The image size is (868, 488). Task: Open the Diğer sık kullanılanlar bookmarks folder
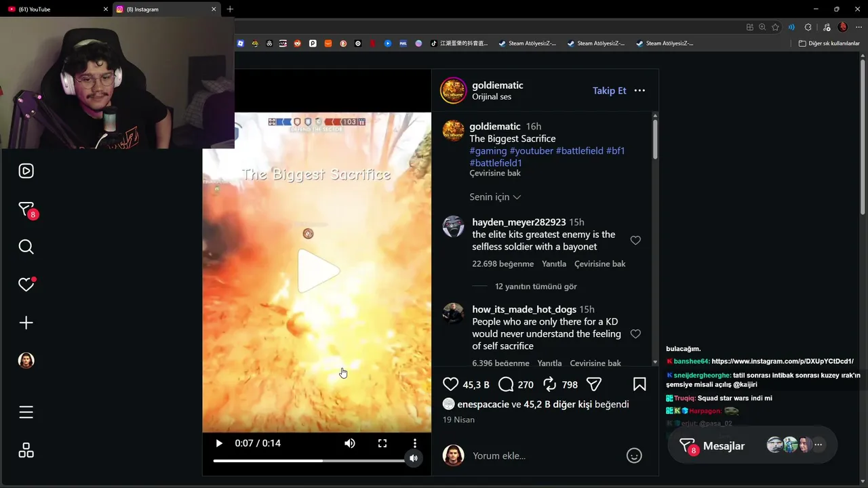click(x=829, y=43)
